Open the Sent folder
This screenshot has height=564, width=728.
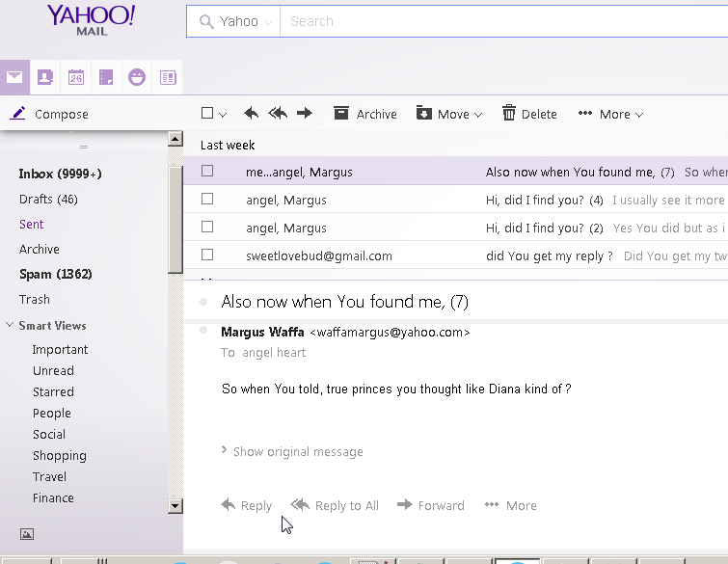pos(31,225)
